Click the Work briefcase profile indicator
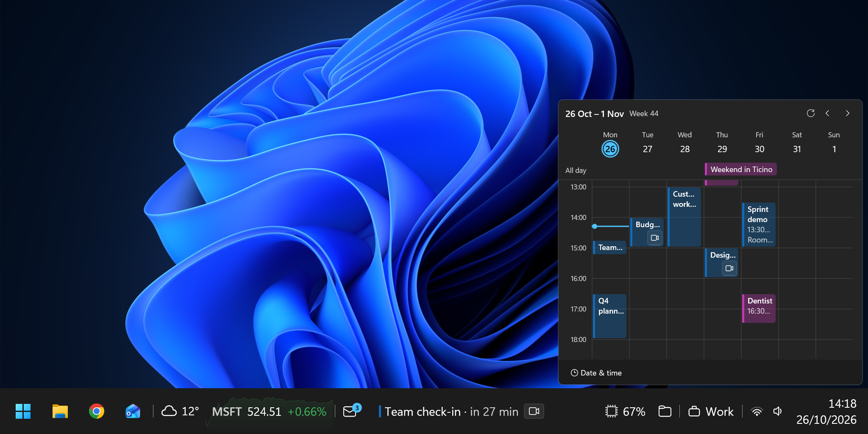The height and width of the screenshot is (434, 868). point(711,412)
